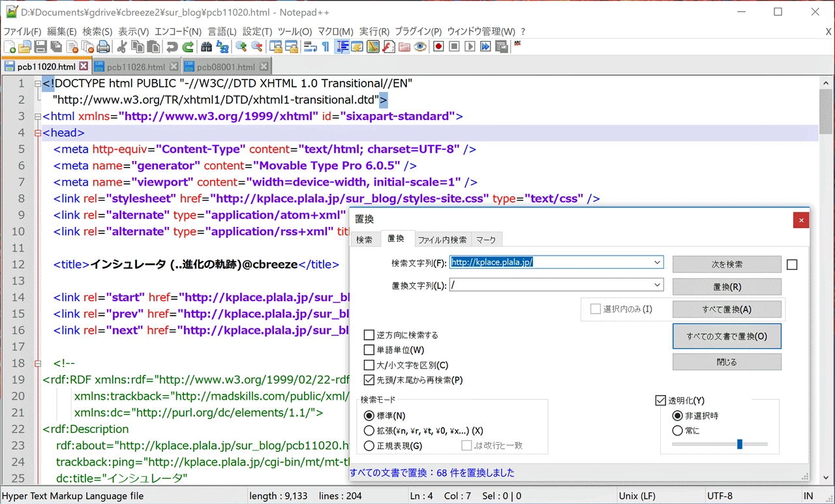Click the Play macro toolbar icon
Viewport: 835px width, 504px height.
click(x=470, y=47)
